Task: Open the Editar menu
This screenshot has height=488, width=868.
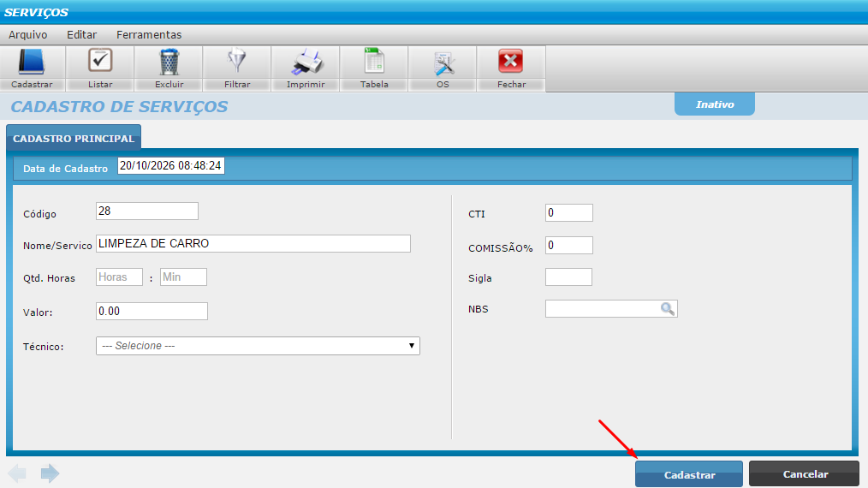Action: (82, 34)
